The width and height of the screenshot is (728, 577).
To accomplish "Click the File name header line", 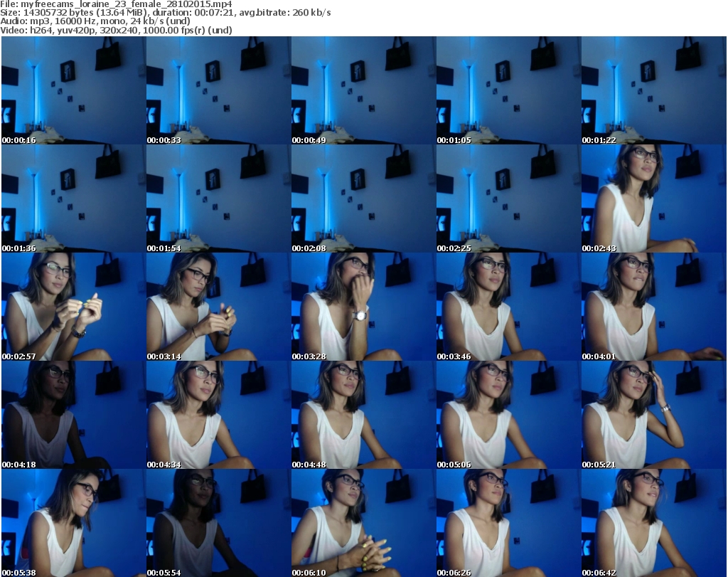I will (116, 4).
